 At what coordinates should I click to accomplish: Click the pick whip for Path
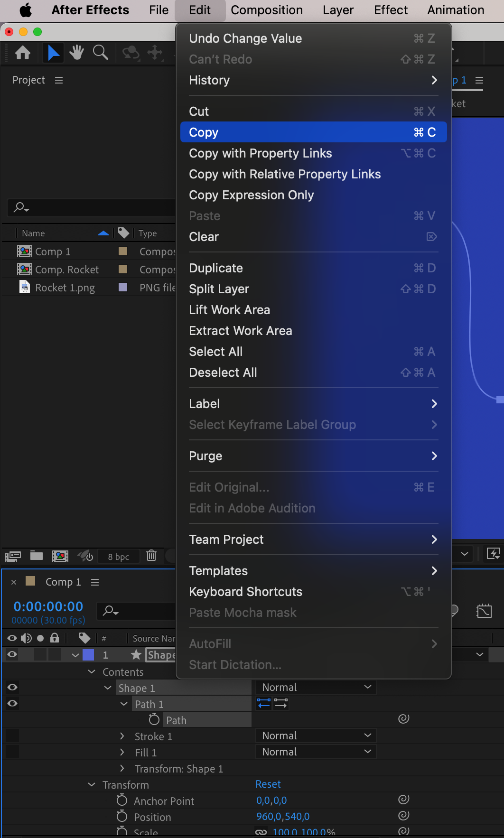[x=404, y=719]
